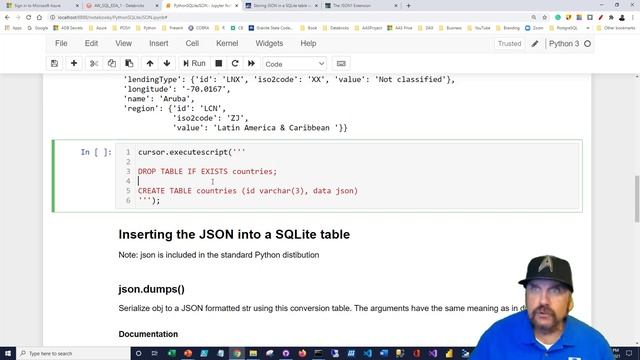Open the Kernel menu
The image size is (640, 360).
pyautogui.click(x=227, y=43)
